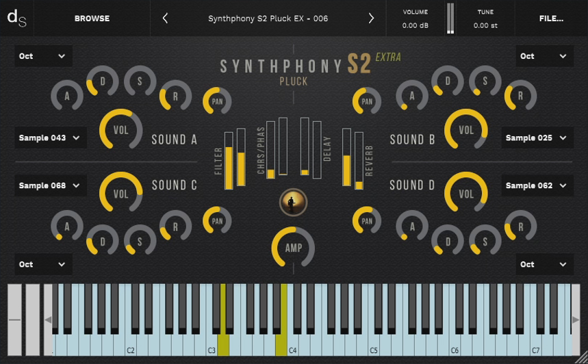This screenshot has height=364, width=588.
Task: Click Sound A release (R) knob
Action: tap(175, 96)
